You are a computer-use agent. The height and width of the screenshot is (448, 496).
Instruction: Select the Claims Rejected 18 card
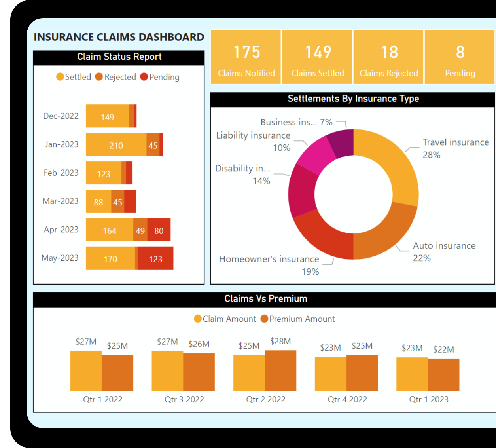pos(388,57)
